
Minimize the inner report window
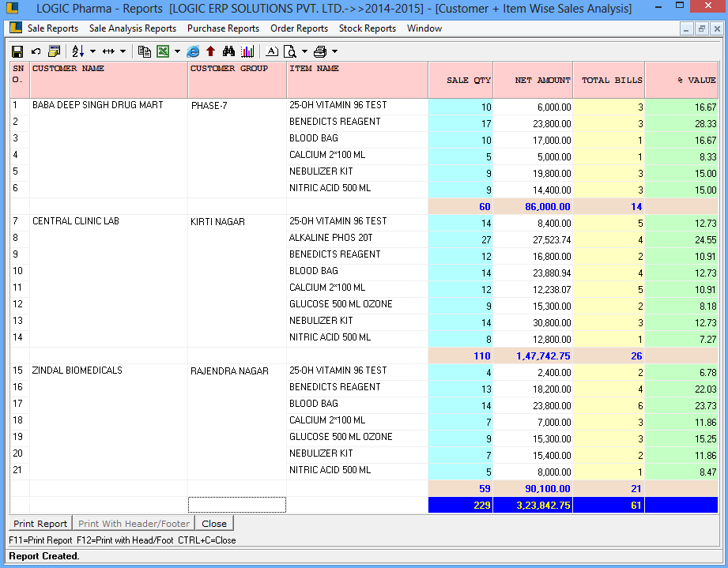coord(686,28)
